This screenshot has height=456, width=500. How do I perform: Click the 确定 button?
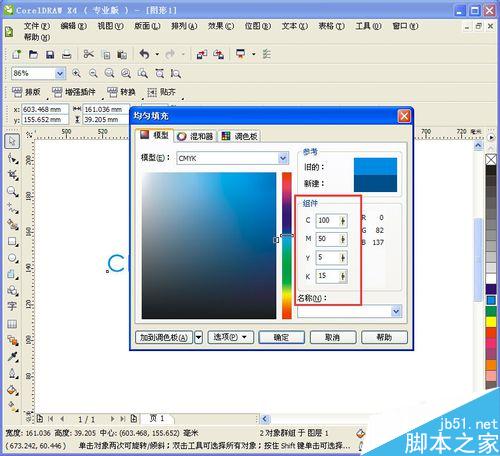pos(281,337)
